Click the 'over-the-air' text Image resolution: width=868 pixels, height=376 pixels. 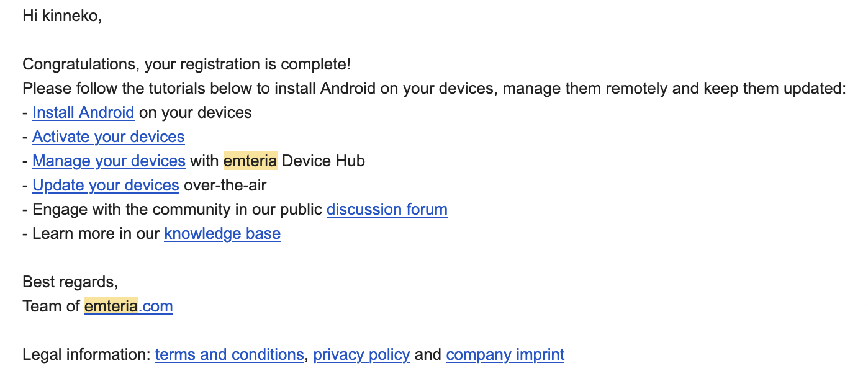(225, 186)
